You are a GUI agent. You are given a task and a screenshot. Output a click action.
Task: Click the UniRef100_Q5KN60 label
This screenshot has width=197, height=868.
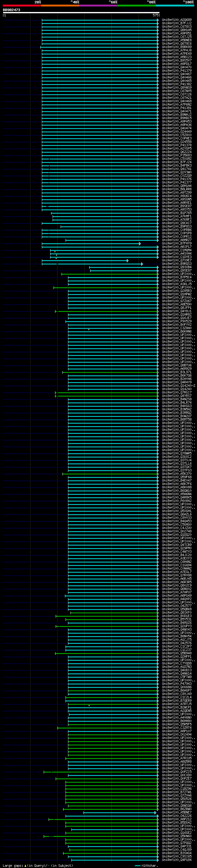click(177, 836)
